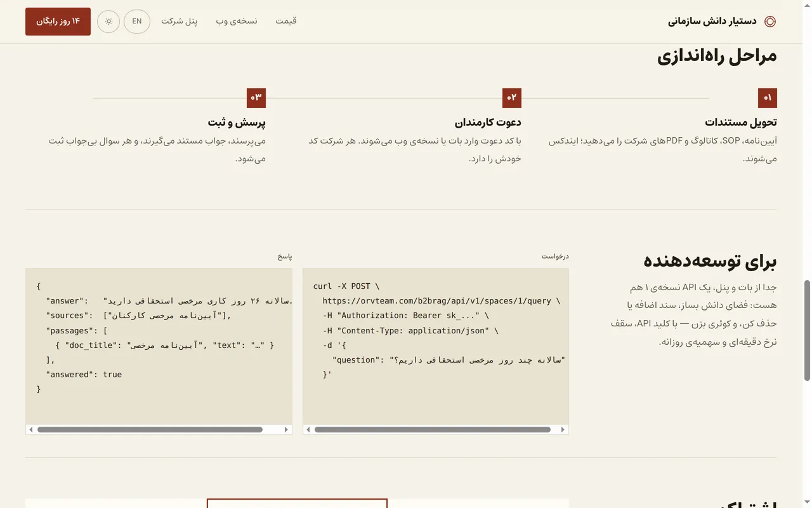This screenshot has width=812, height=508.
Task: Toggle the sun theme switch
Action: [x=108, y=22]
